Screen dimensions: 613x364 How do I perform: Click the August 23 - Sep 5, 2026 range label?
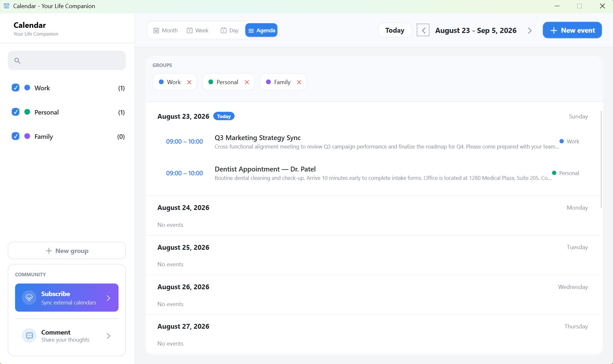coord(476,30)
